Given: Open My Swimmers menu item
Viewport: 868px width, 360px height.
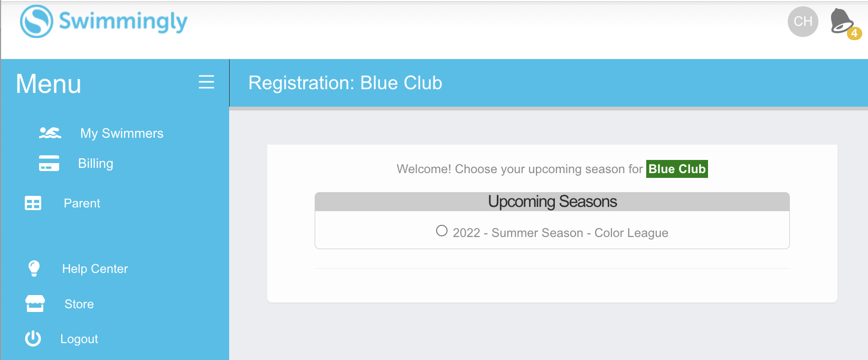Looking at the screenshot, I should (122, 134).
